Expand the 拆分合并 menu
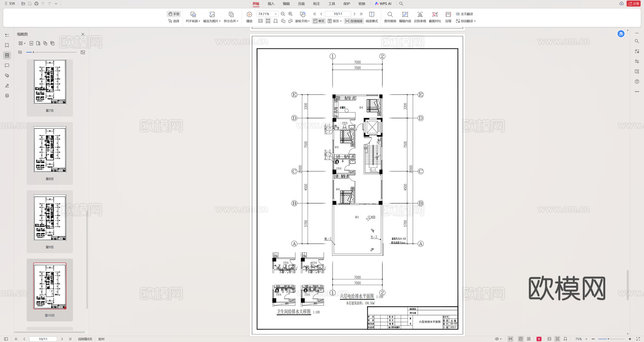Screen dimensions: 644x342 [x=231, y=17]
